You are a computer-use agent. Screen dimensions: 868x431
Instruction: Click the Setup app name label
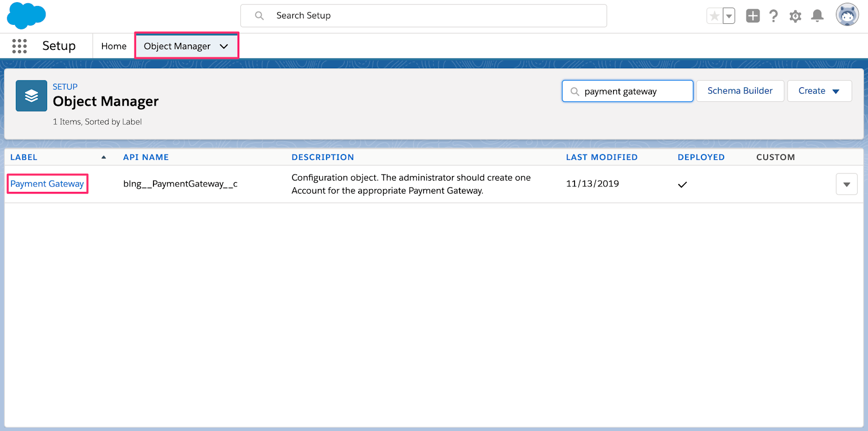tap(59, 46)
